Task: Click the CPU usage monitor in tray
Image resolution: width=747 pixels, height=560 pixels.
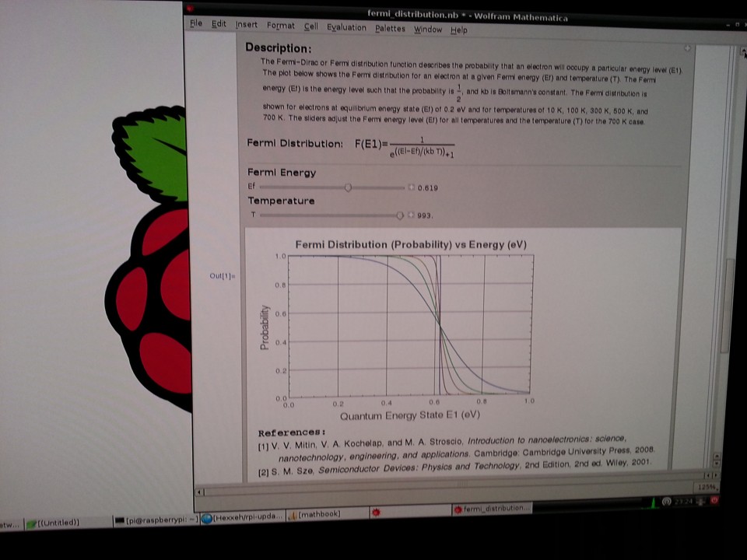Action: [652, 502]
